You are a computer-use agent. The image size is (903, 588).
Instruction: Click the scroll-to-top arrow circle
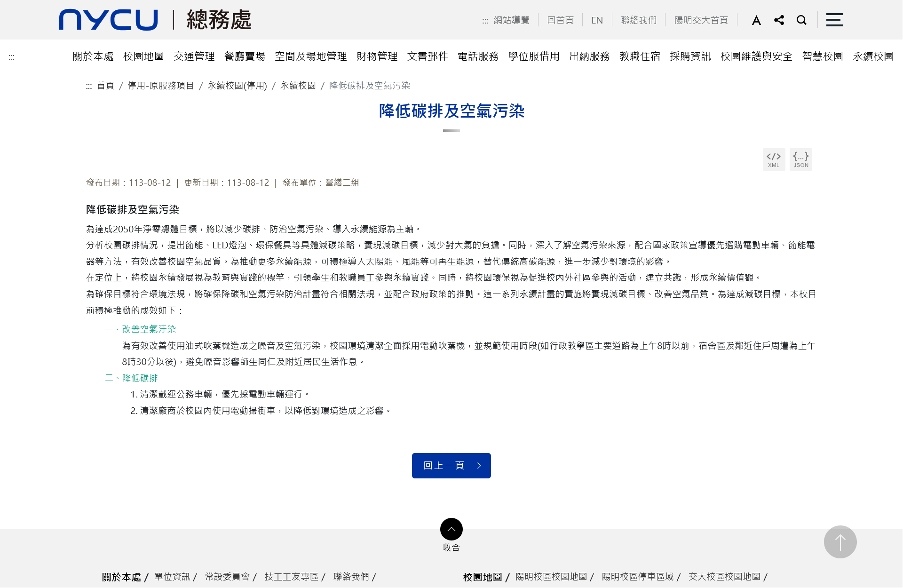[840, 542]
